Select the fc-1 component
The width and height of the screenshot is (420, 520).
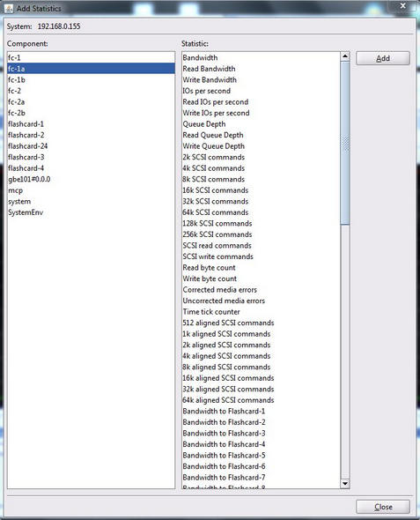(x=91, y=57)
